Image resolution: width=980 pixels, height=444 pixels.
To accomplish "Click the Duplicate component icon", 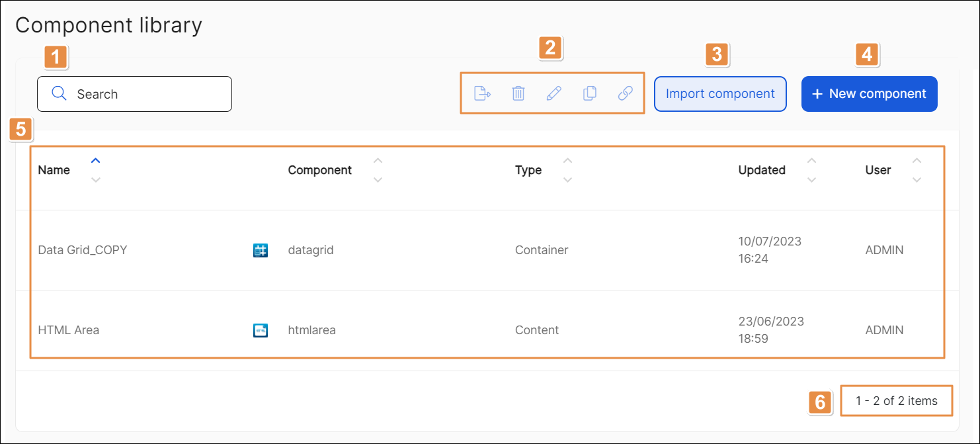I will pos(589,93).
